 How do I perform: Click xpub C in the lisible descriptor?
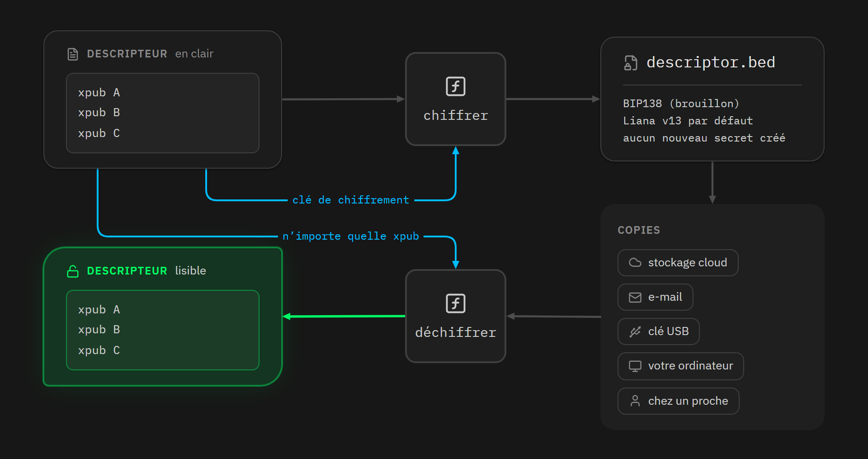coord(99,350)
